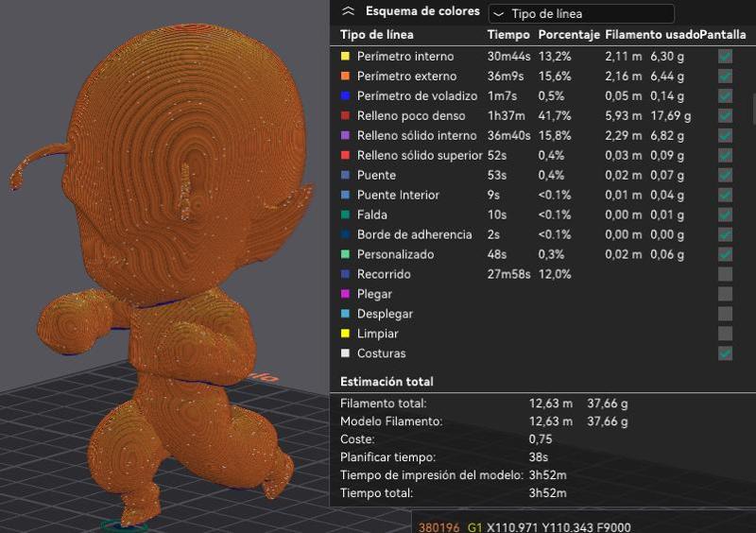Toggle Perímetro de voladizo display checkbox
The height and width of the screenshot is (533, 756).
[725, 96]
